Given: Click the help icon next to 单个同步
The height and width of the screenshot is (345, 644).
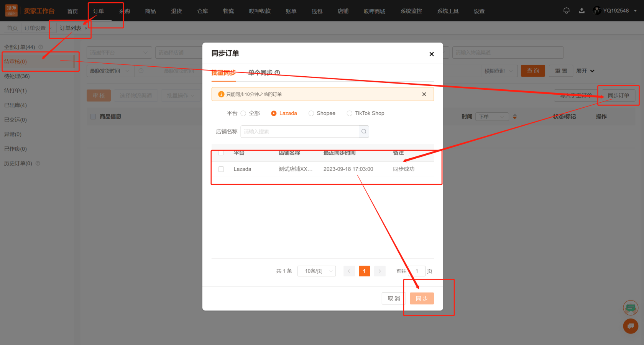Looking at the screenshot, I should click(x=277, y=72).
